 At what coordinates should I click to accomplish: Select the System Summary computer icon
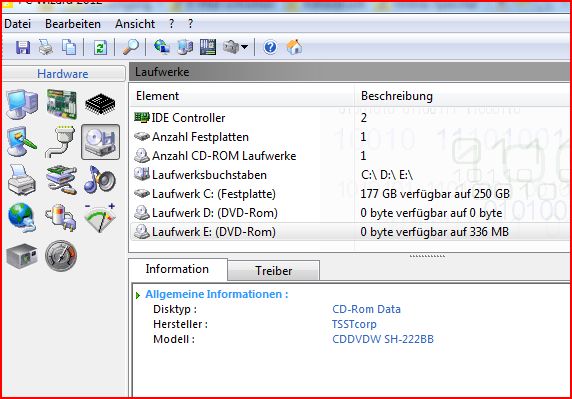(x=22, y=104)
